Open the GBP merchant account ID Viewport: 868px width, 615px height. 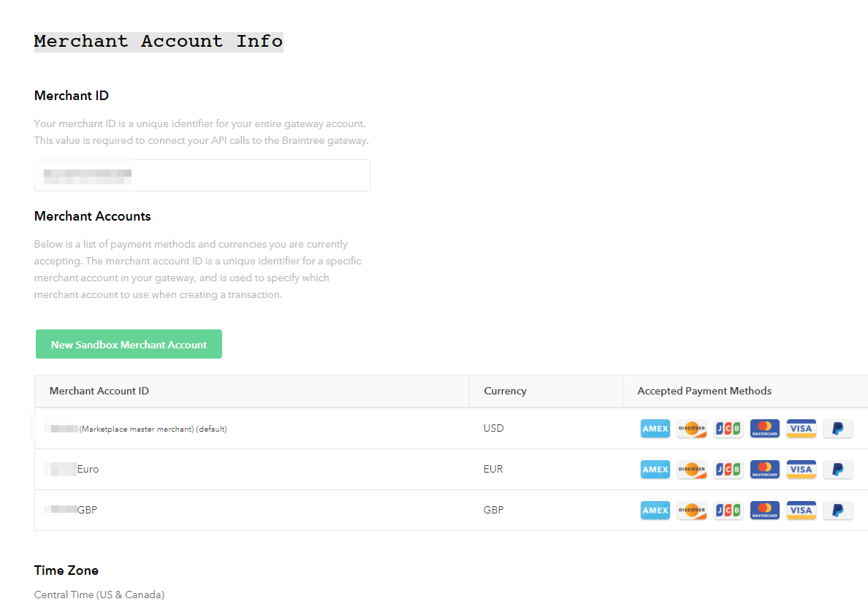pyautogui.click(x=70, y=510)
